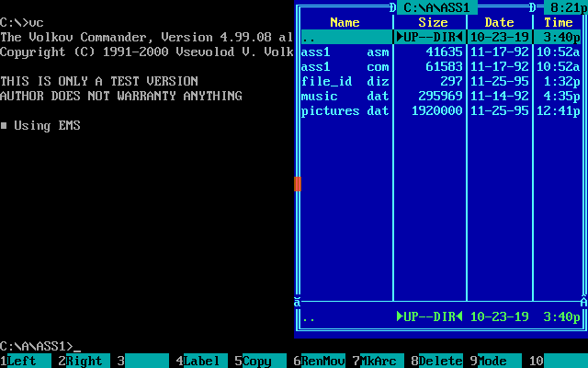The width and height of the screenshot is (588, 368).
Task: Click the Using EMS message line
Action: 40,125
